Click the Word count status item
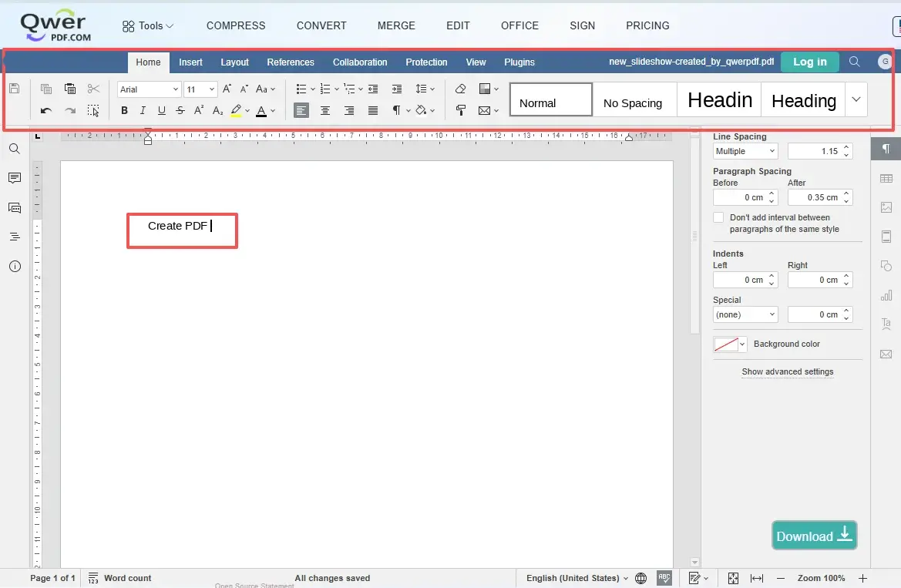The image size is (901, 588). (x=119, y=578)
